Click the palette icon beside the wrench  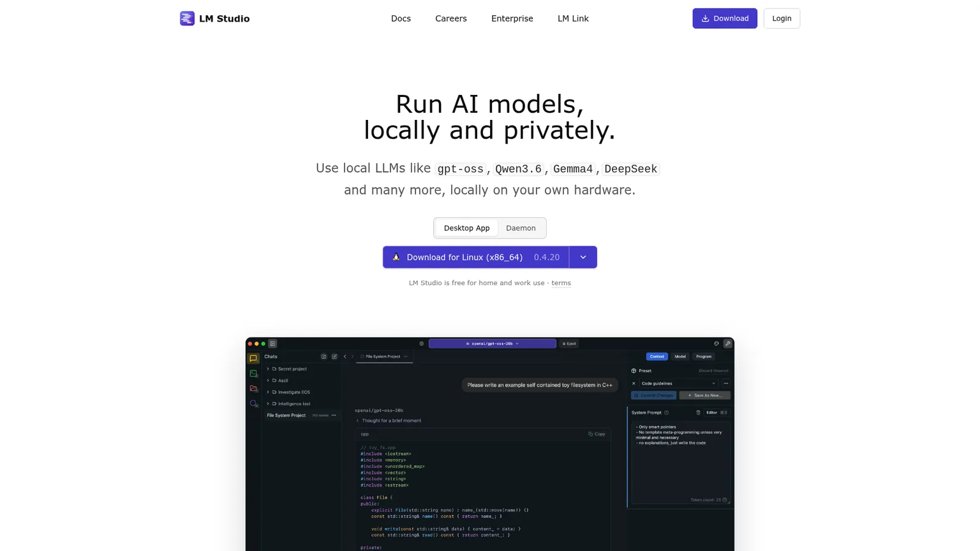tap(716, 344)
